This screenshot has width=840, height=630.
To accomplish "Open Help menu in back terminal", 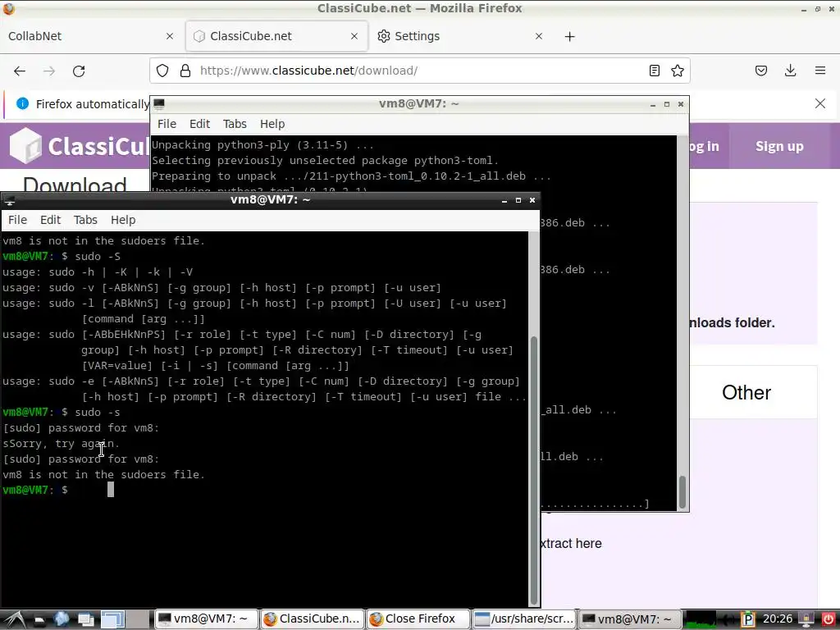I will tap(272, 125).
